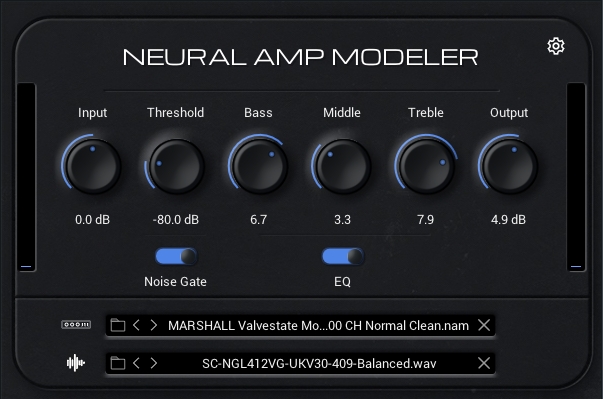Go to the next impulse response file
The width and height of the screenshot is (603, 399).
(x=153, y=363)
